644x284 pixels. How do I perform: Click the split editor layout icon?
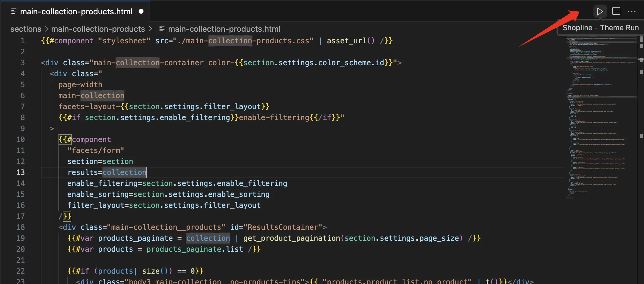[616, 12]
